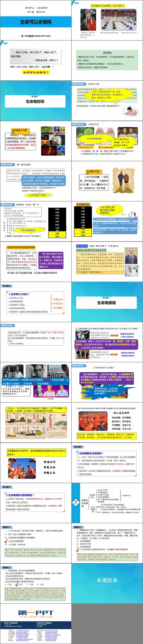Open exercise slide 3 生命有接续
Screen dimensions: 143x644
(36, 584)
